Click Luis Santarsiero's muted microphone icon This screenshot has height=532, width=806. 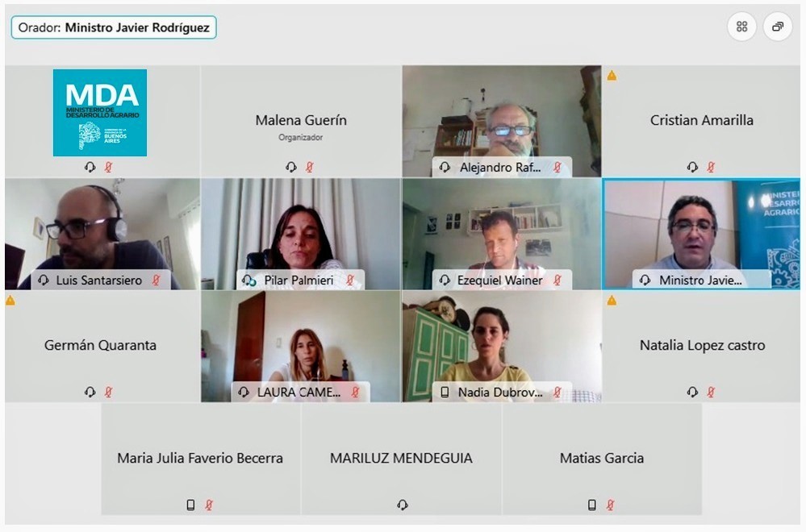pos(156,280)
